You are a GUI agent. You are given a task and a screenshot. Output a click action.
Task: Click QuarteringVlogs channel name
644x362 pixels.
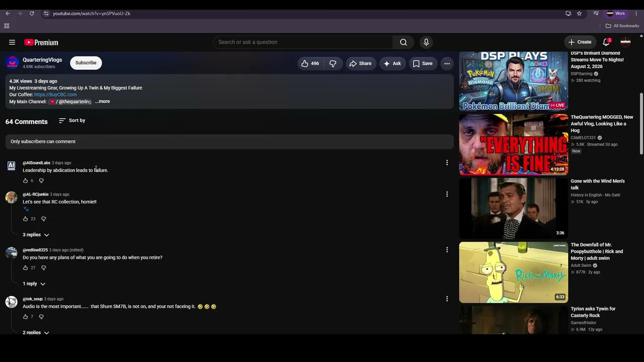point(42,60)
